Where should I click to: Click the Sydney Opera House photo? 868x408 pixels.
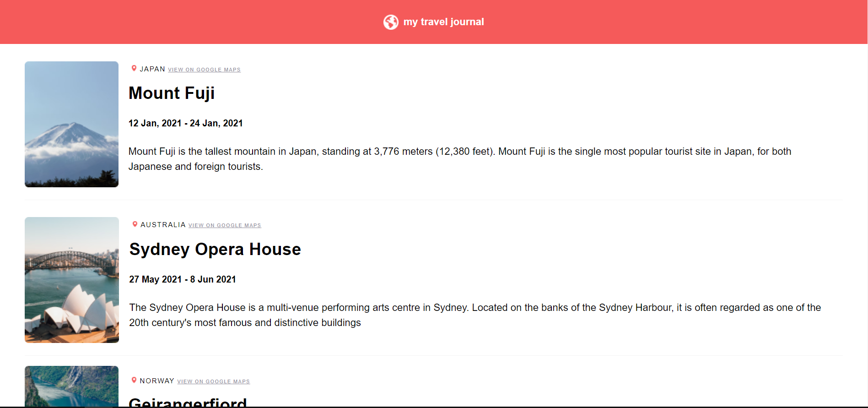(71, 280)
